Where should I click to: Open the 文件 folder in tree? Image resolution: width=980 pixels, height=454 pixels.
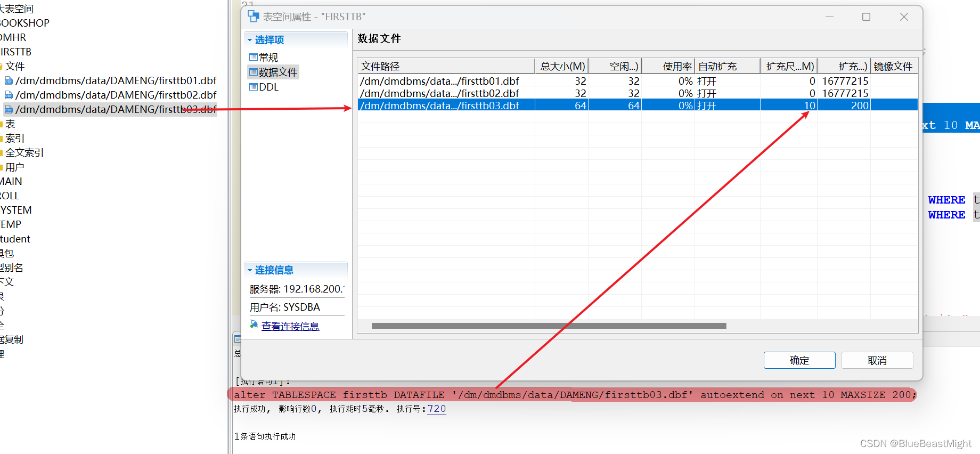click(15, 66)
